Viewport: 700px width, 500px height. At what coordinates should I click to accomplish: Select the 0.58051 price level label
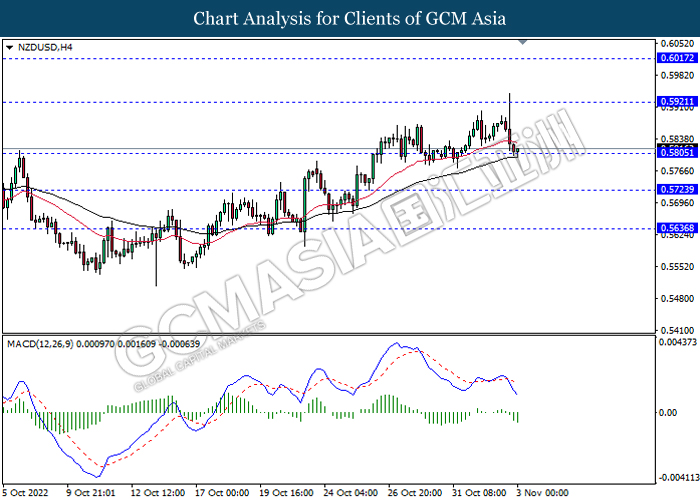677,153
